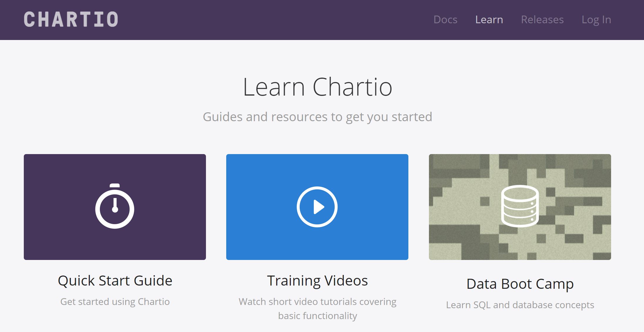Open the Log In page
Screen dimensions: 644x332
(x=596, y=19)
